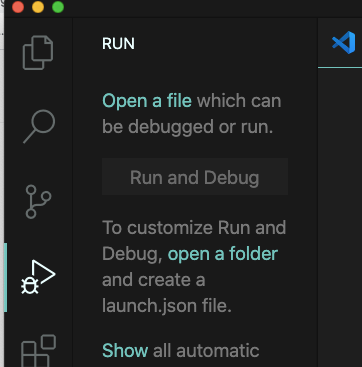The image size is (362, 367).
Task: Open the Search magnifier icon
Action: (x=39, y=127)
